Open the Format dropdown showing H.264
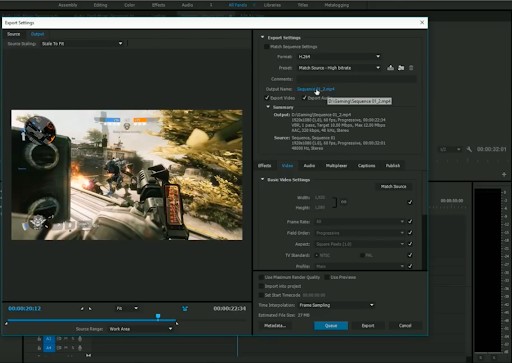The image size is (512, 363). pyautogui.click(x=339, y=57)
